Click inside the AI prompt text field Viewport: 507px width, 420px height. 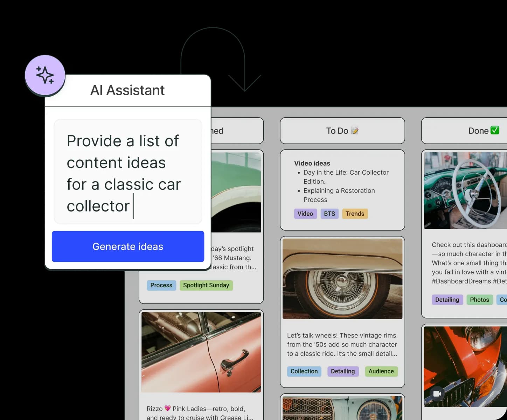point(127,171)
